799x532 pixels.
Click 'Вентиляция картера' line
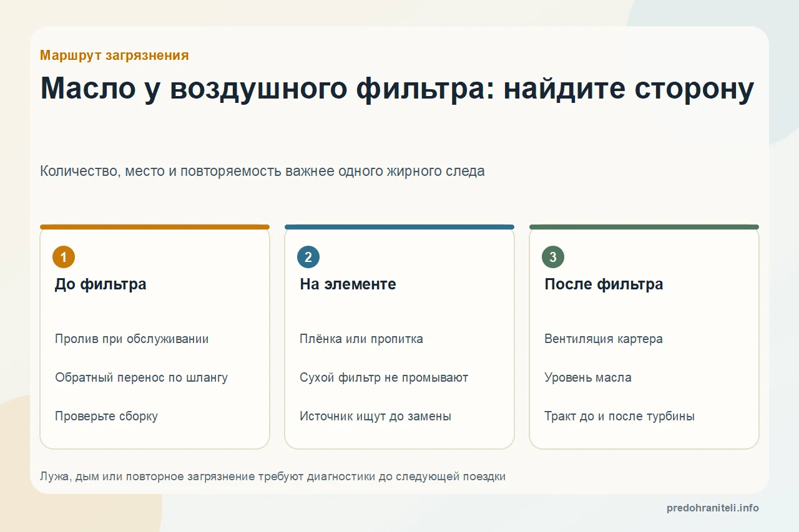click(604, 339)
